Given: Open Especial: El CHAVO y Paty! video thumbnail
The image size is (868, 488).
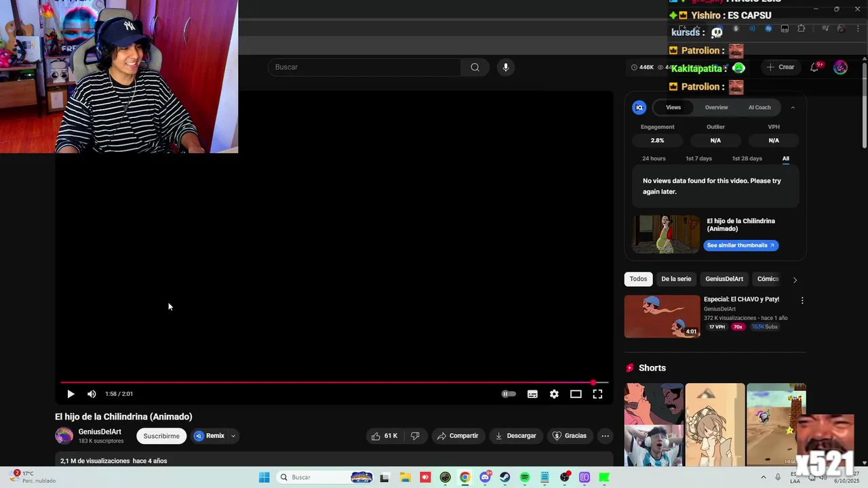Looking at the screenshot, I should [x=662, y=316].
